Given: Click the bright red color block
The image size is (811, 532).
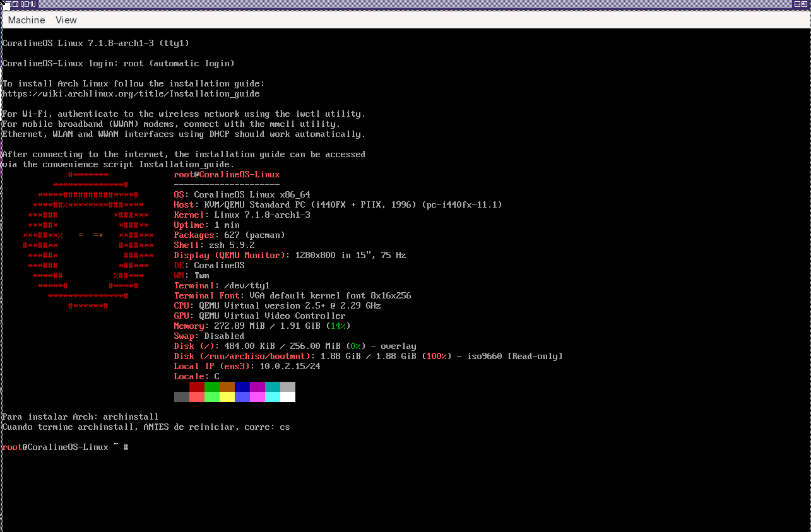Looking at the screenshot, I should (197, 397).
